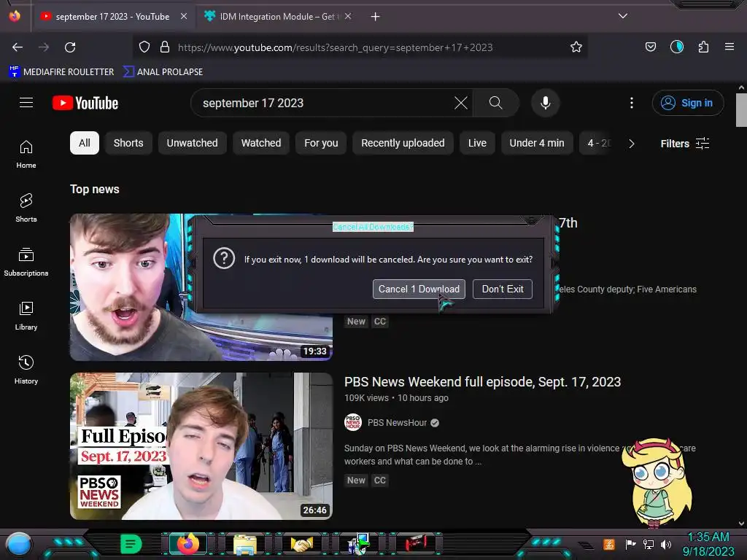Click the Cancel 1 Download button

coord(419,289)
